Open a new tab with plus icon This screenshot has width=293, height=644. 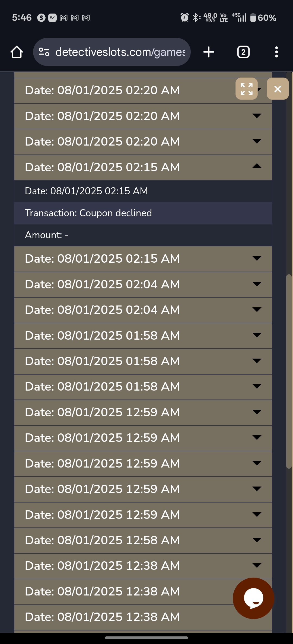coord(209,52)
